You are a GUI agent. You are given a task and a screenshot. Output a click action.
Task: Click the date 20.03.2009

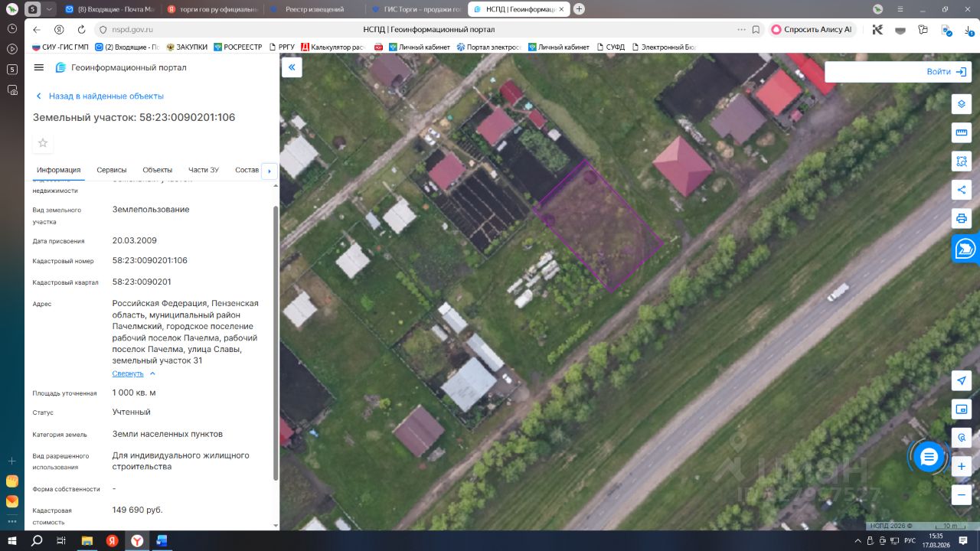coord(135,240)
